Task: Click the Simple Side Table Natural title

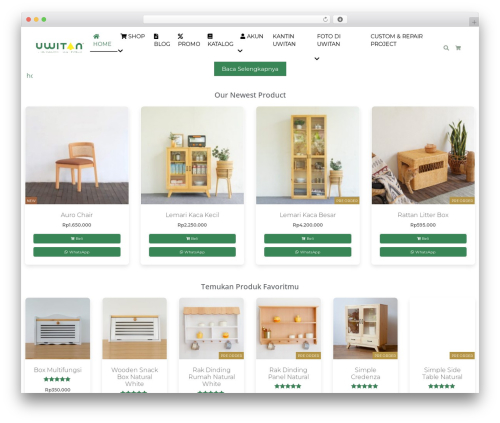Action: (x=442, y=373)
